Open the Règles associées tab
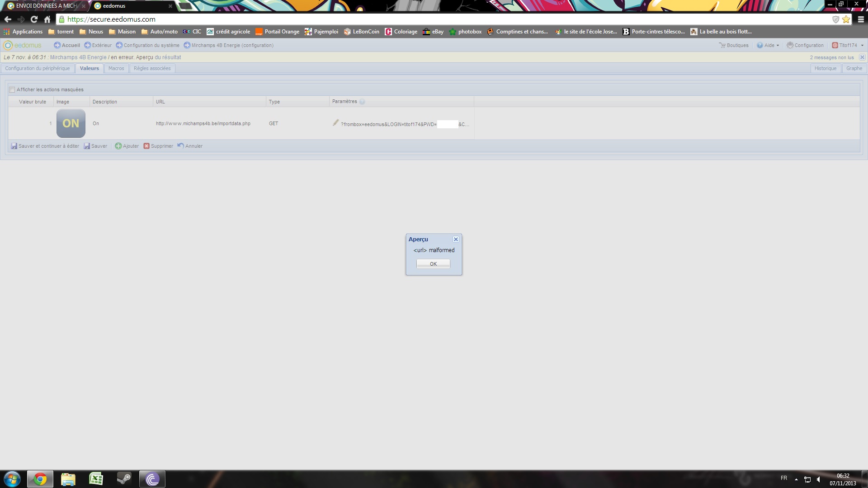 152,68
